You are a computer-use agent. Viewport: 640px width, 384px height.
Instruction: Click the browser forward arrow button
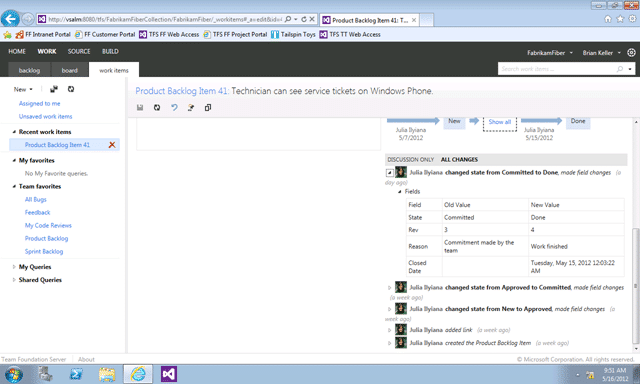tap(27, 19)
